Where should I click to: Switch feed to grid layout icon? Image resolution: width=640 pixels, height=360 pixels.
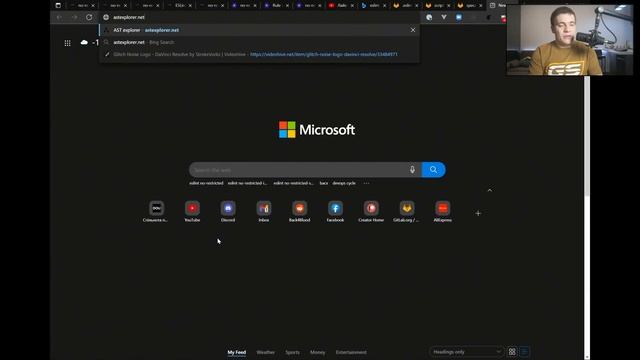pyautogui.click(x=512, y=351)
